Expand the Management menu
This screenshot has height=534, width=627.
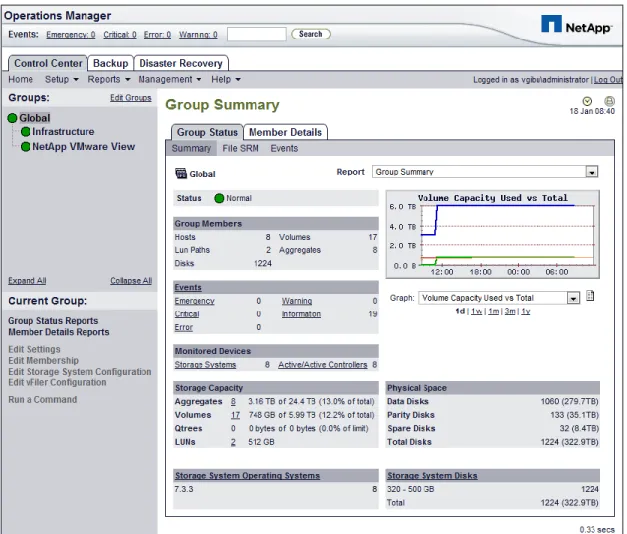pyautogui.click(x=170, y=79)
